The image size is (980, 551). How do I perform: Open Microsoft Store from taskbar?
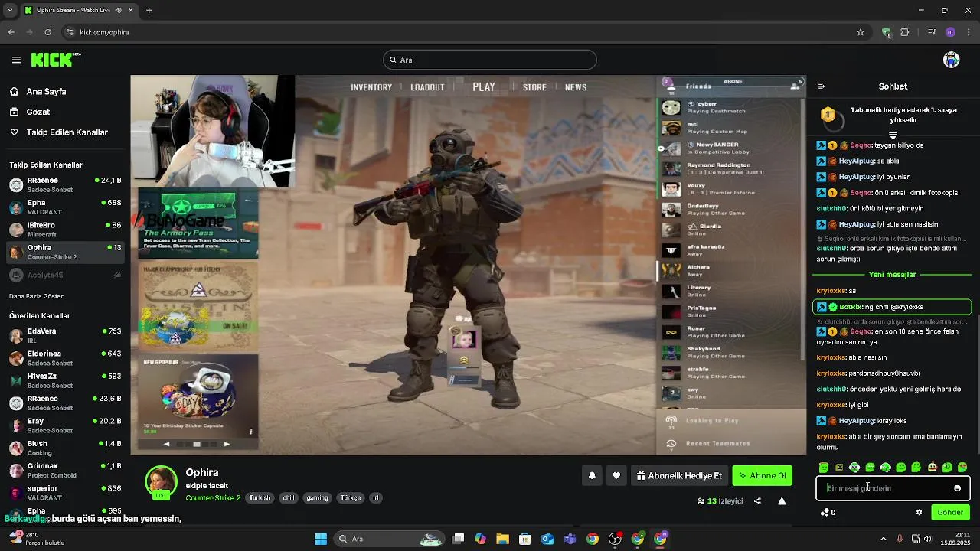click(x=525, y=539)
